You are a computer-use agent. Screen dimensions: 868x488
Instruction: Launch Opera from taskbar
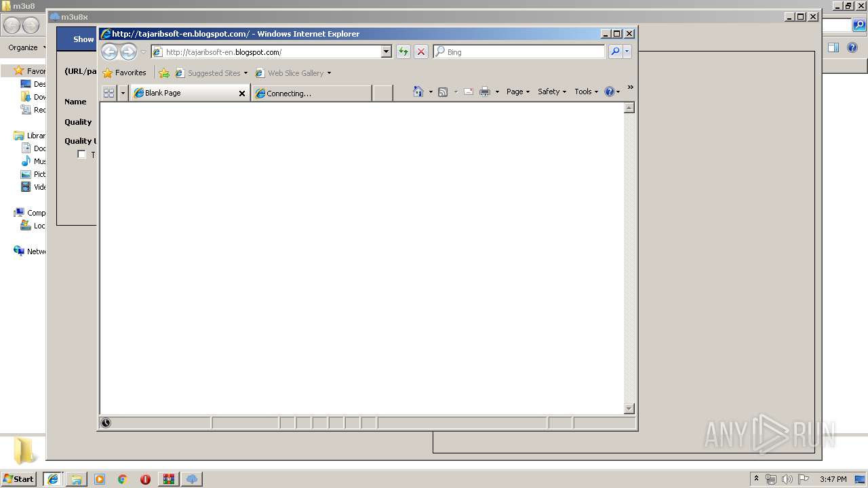click(145, 479)
